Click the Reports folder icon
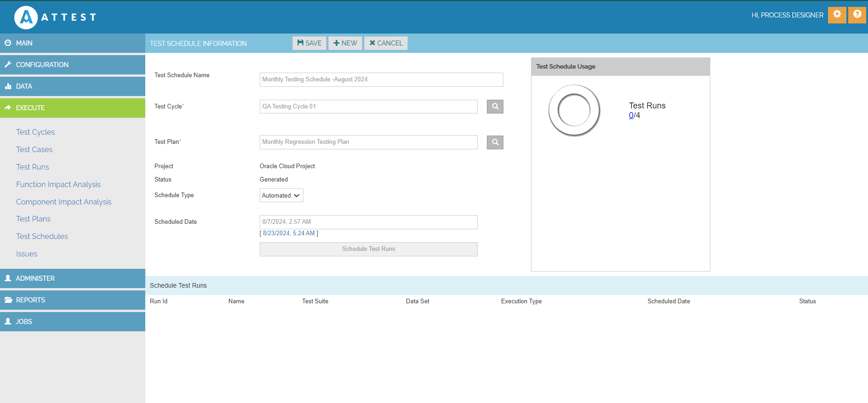 (8, 300)
